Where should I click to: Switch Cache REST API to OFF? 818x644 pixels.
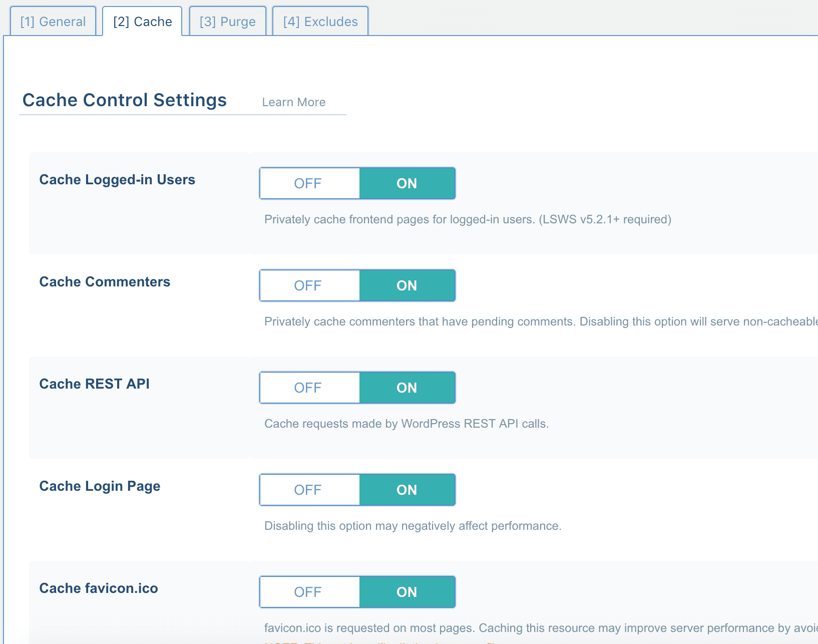(308, 388)
